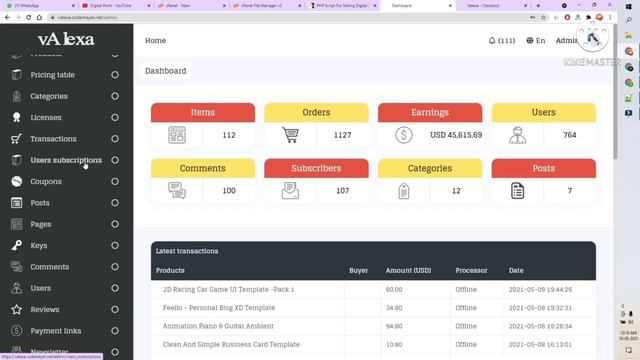Click Feello - Personal Blog XD Template row
This screenshot has height=360, width=640.
click(373, 308)
